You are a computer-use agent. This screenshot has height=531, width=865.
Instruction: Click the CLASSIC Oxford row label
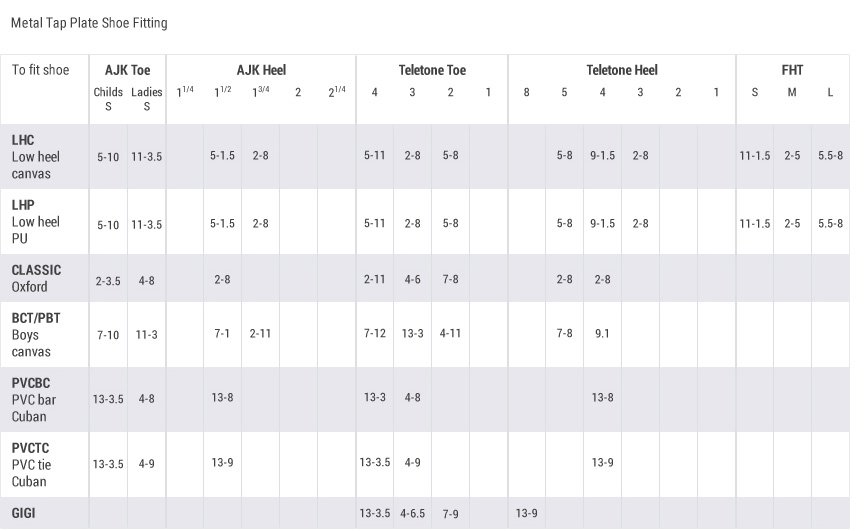(36, 278)
